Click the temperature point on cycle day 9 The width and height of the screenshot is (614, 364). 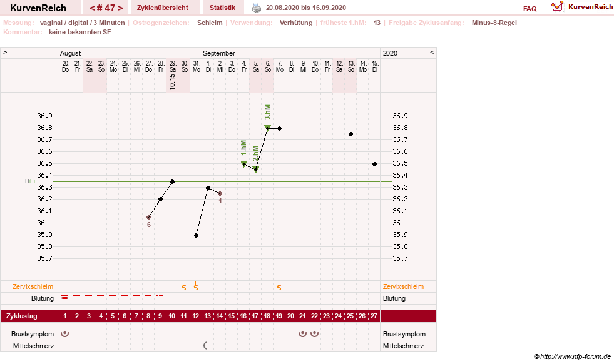pos(161,200)
